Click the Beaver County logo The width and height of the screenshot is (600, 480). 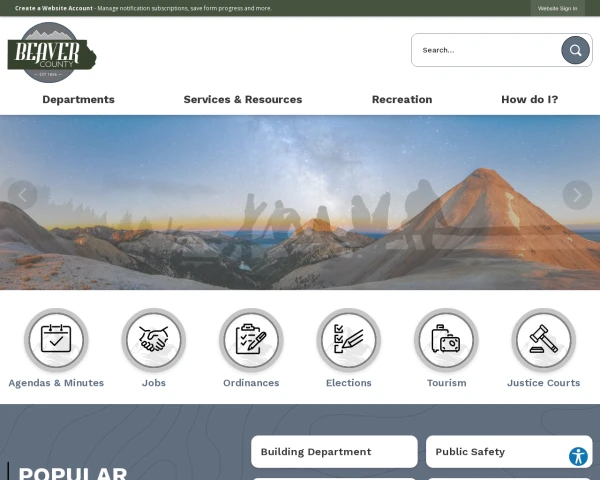[x=52, y=53]
